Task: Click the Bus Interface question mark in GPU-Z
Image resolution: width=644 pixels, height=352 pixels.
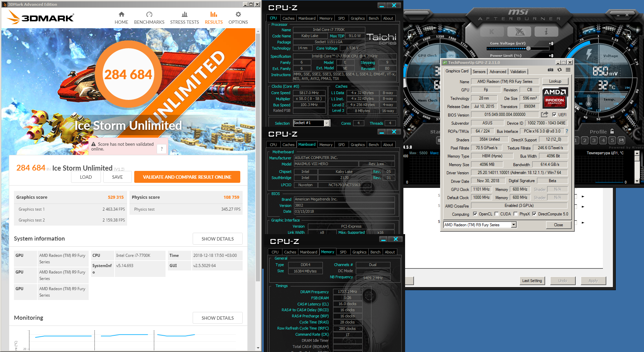Action: point(567,131)
